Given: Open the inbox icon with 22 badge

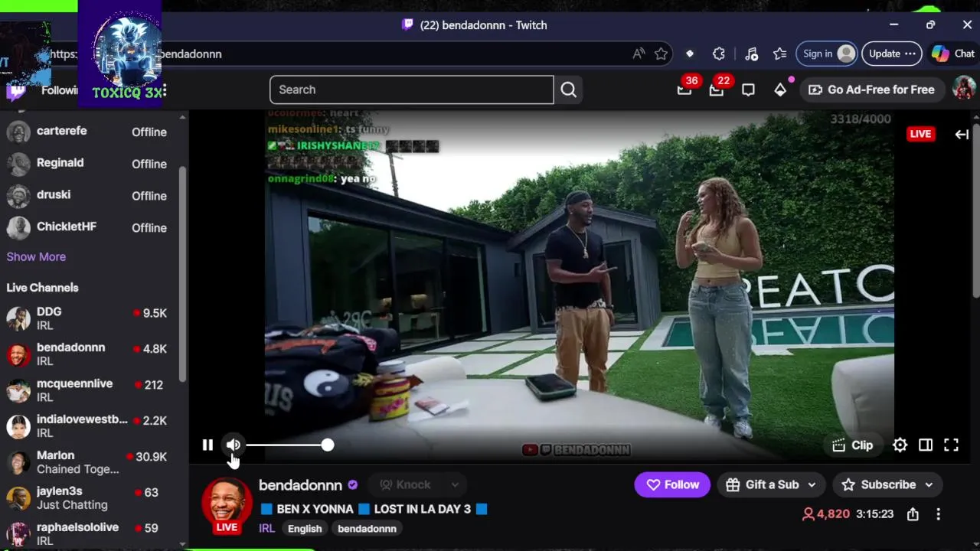Looking at the screenshot, I should (x=717, y=90).
